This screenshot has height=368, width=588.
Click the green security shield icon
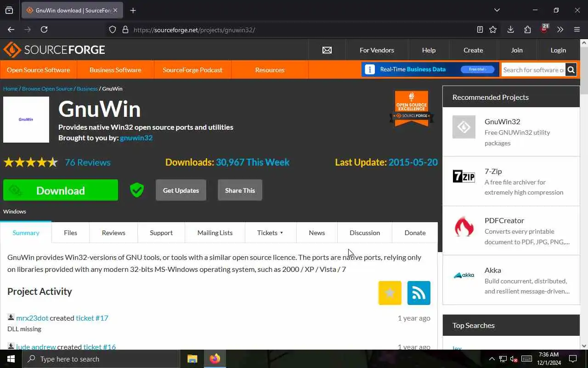point(137,190)
